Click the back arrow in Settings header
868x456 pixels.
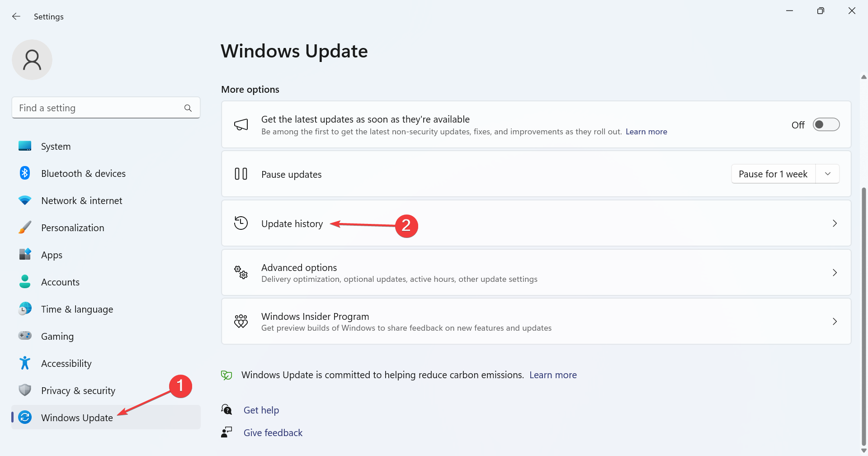point(16,17)
